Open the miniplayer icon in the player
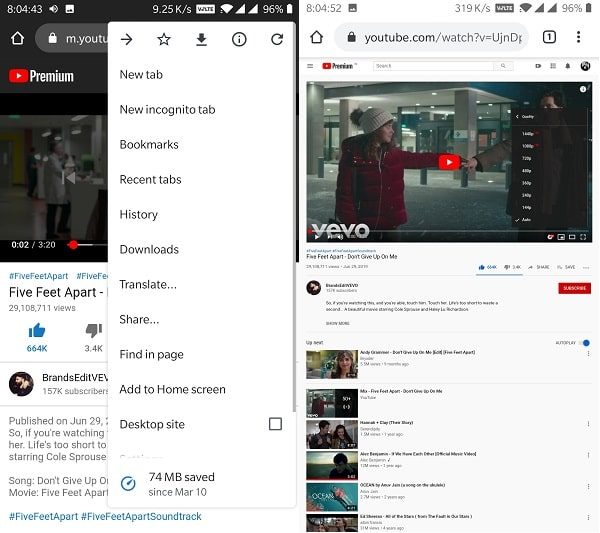 tap(561, 237)
